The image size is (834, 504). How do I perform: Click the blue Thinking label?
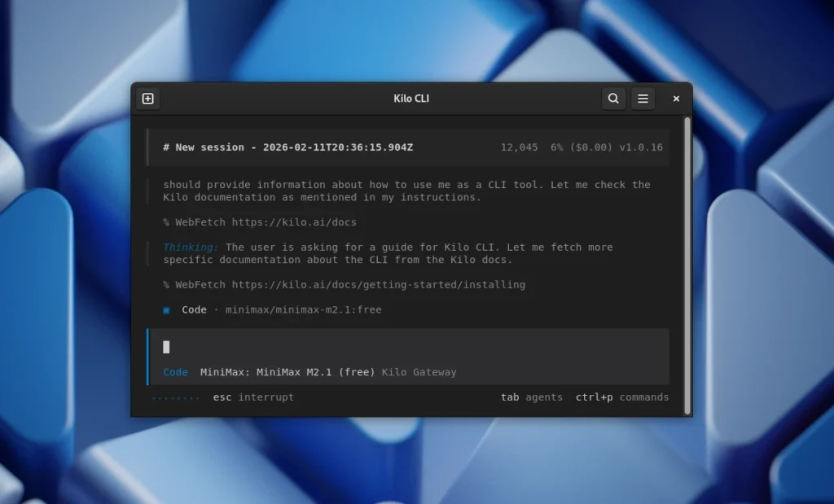191,248
